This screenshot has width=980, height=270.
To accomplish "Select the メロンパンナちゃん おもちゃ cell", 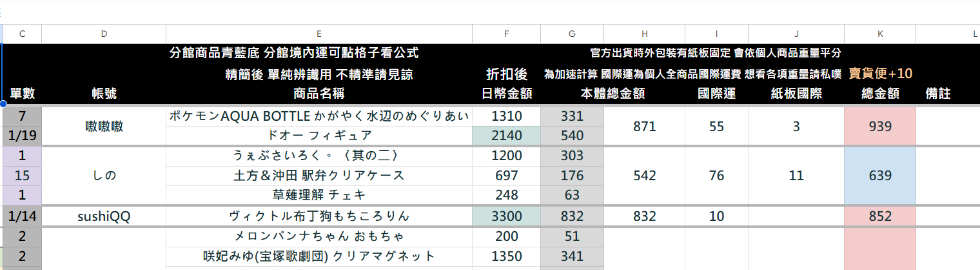I will (x=319, y=237).
